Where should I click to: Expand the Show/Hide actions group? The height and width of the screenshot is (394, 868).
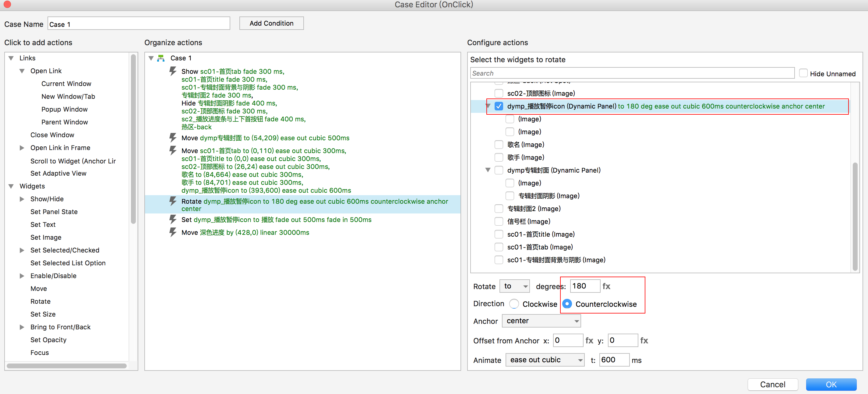point(22,199)
